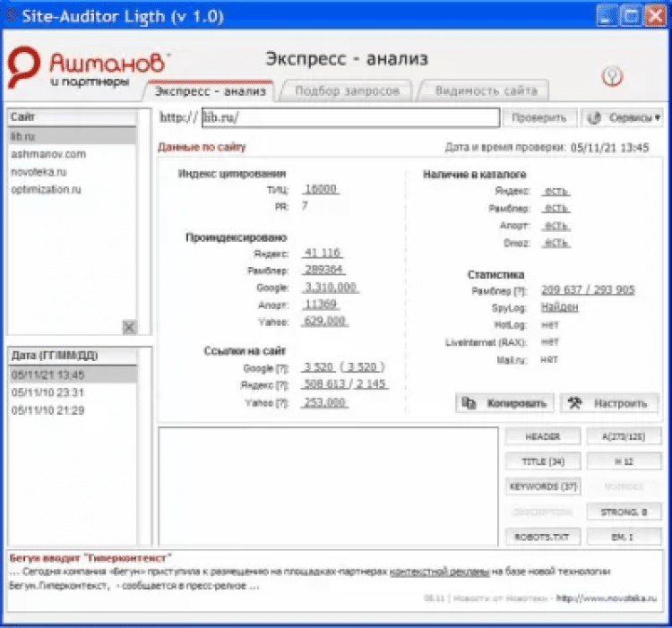Click the ROBOTS.TXT button
672x628 pixels.
543,537
